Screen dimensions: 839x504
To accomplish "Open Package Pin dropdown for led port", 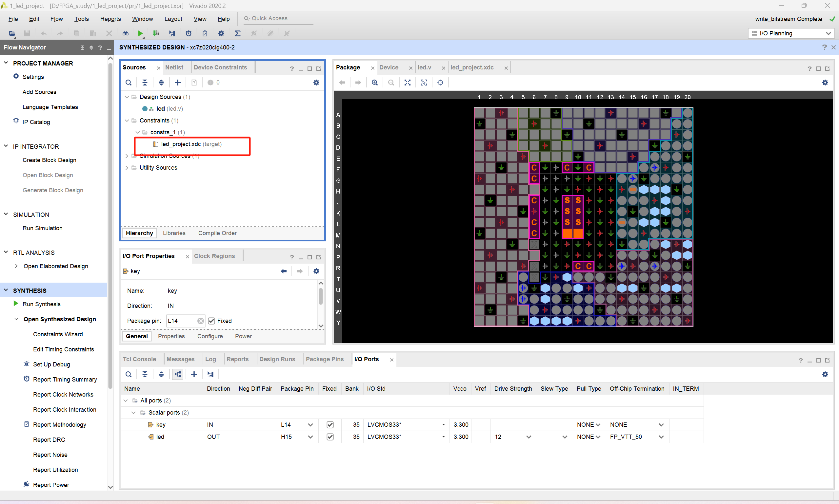I will [310, 437].
